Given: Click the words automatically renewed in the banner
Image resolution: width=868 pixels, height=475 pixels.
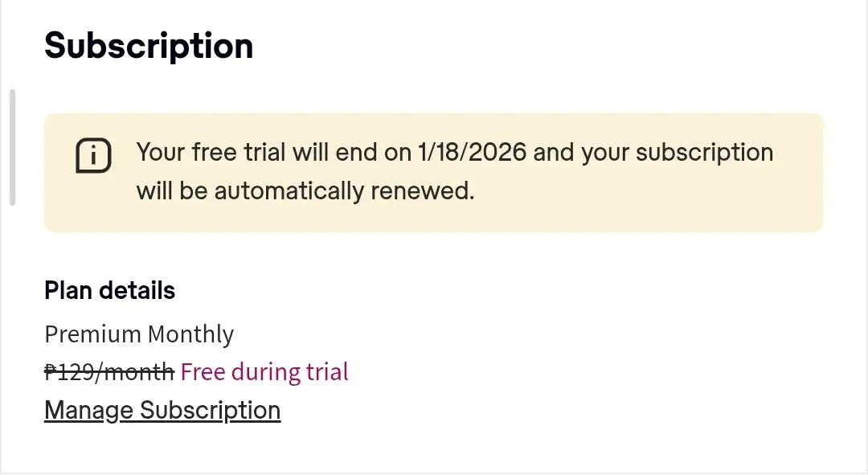Looking at the screenshot, I should (344, 191).
